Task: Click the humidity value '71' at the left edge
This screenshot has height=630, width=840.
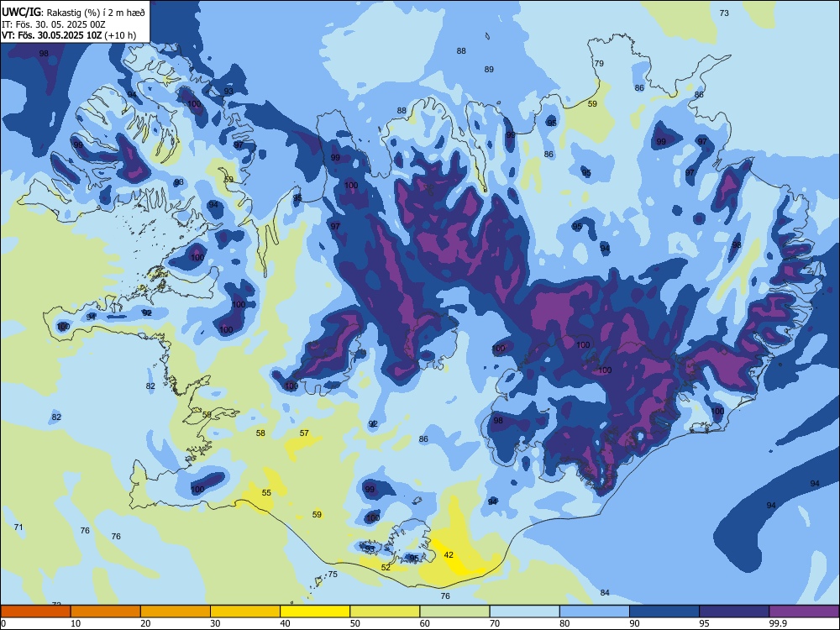Action: [18, 528]
